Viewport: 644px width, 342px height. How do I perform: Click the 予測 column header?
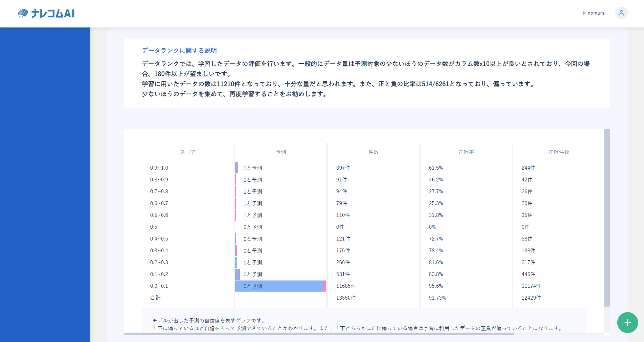pyautogui.click(x=281, y=152)
